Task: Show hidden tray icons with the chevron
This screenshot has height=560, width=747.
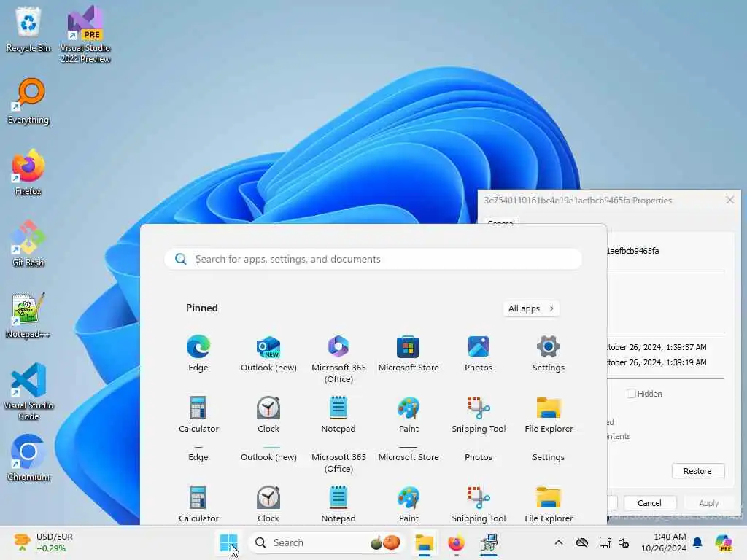Action: point(559,542)
